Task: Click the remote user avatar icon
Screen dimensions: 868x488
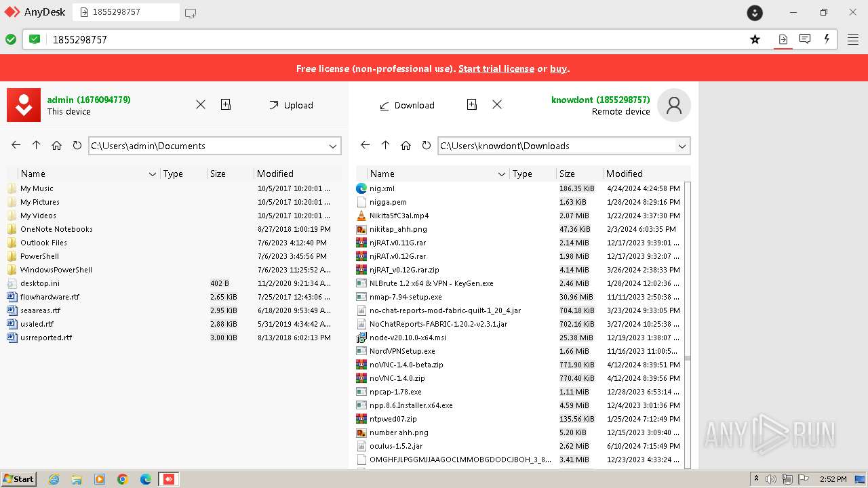Action: 674,105
